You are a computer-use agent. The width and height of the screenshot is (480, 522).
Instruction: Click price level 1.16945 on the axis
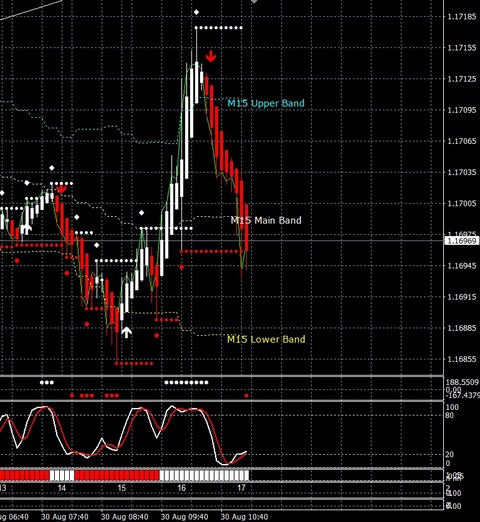[x=461, y=266]
